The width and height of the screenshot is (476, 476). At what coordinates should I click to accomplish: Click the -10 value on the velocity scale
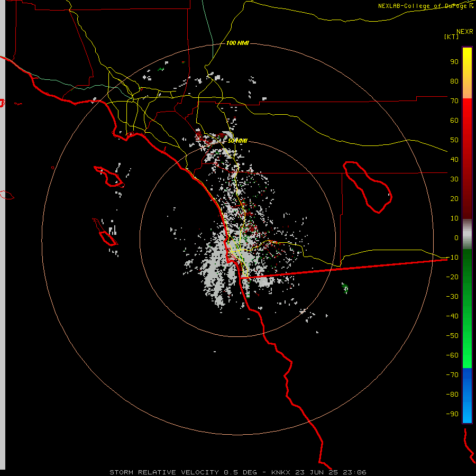[452, 258]
